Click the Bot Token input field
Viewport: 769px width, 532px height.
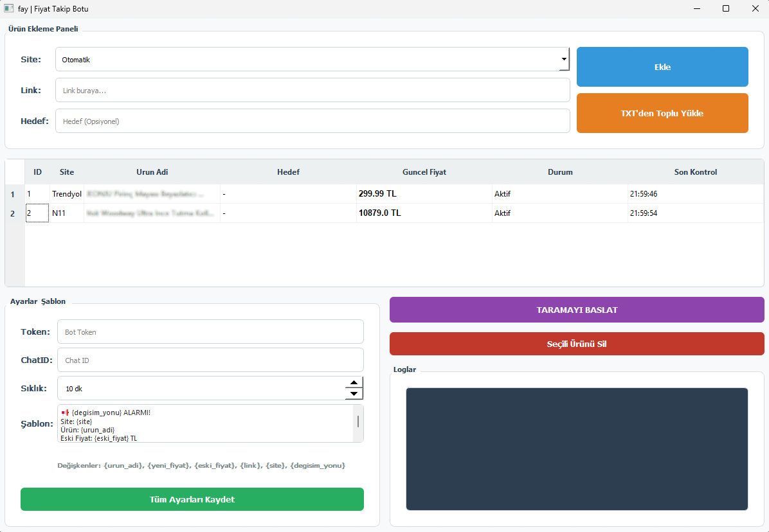(x=210, y=332)
